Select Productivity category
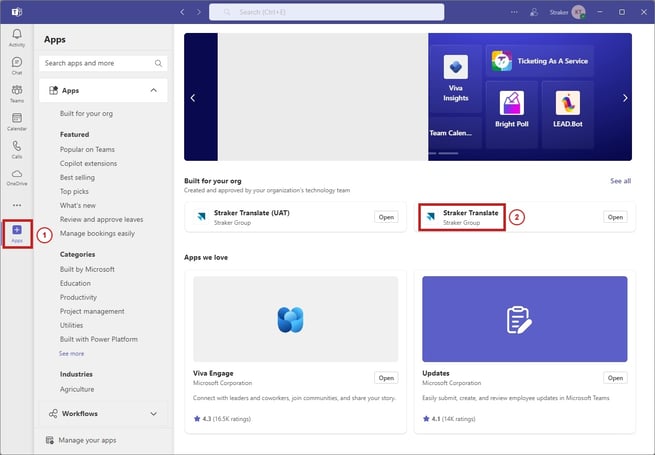The image size is (655, 455). click(x=78, y=297)
